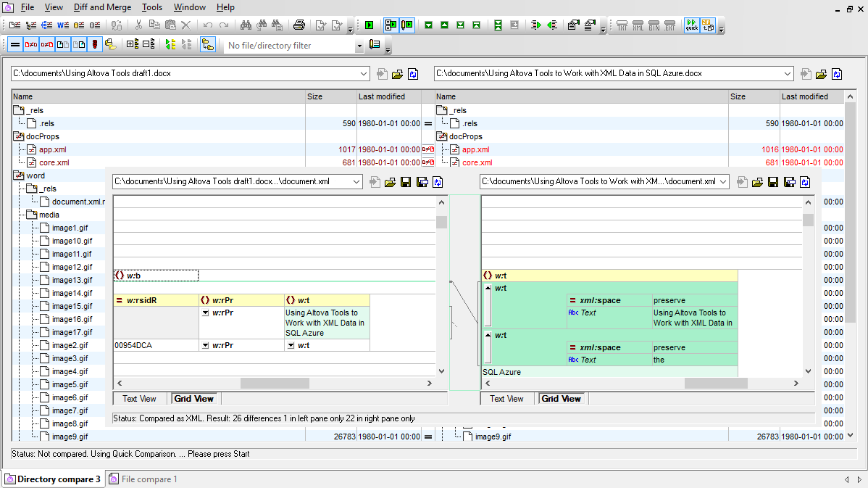The height and width of the screenshot is (488, 868).
Task: Select image10.gif in the left tree
Action: tap(72, 241)
